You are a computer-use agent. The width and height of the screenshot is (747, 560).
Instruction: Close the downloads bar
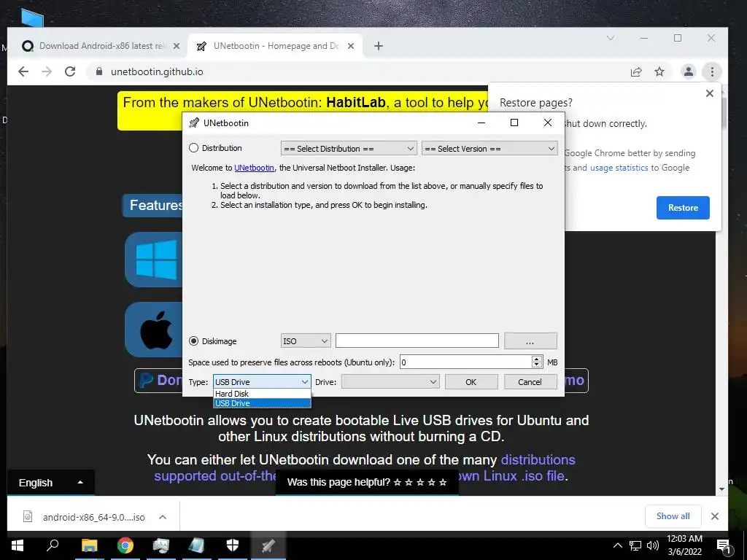pos(715,516)
